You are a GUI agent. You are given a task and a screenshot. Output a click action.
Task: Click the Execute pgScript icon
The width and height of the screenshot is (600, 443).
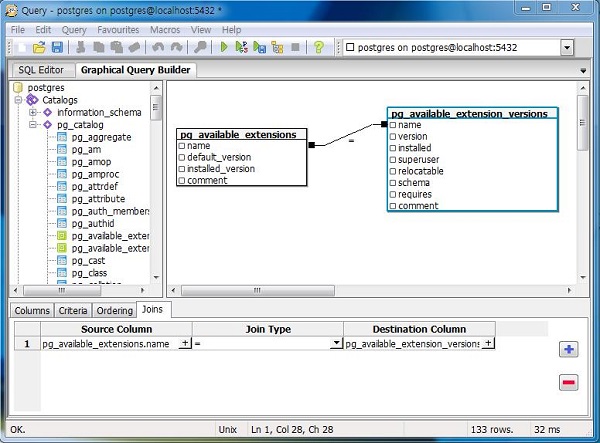pos(241,47)
